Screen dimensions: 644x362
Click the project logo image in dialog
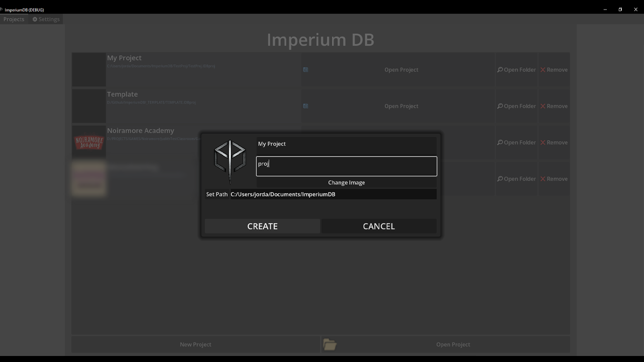pyautogui.click(x=230, y=162)
